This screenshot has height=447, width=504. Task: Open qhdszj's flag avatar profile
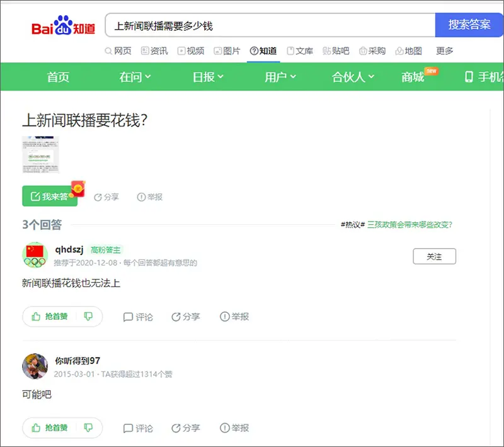tap(35, 255)
